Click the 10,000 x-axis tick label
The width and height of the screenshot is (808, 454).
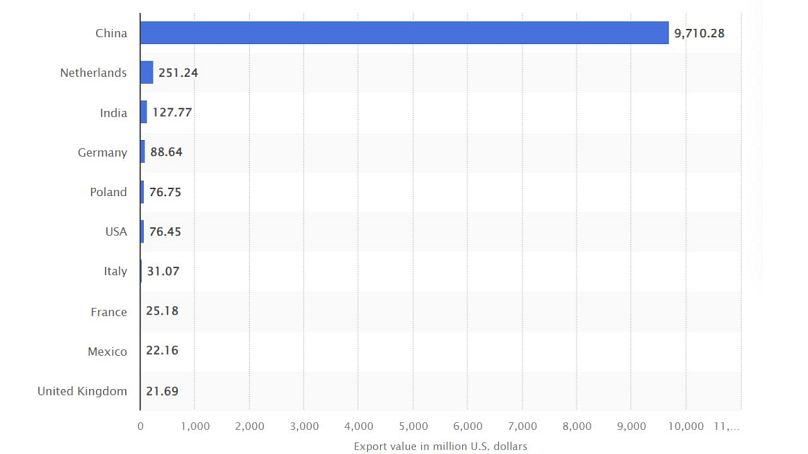[x=685, y=425]
